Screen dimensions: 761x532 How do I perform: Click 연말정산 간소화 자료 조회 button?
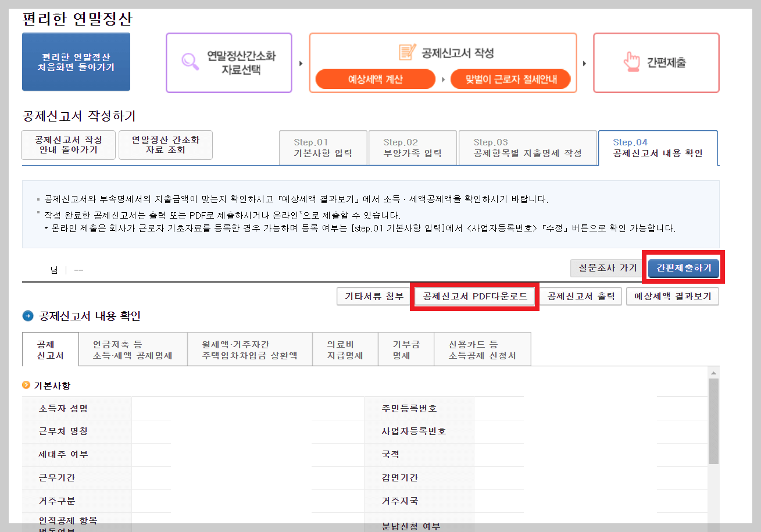[166, 145]
